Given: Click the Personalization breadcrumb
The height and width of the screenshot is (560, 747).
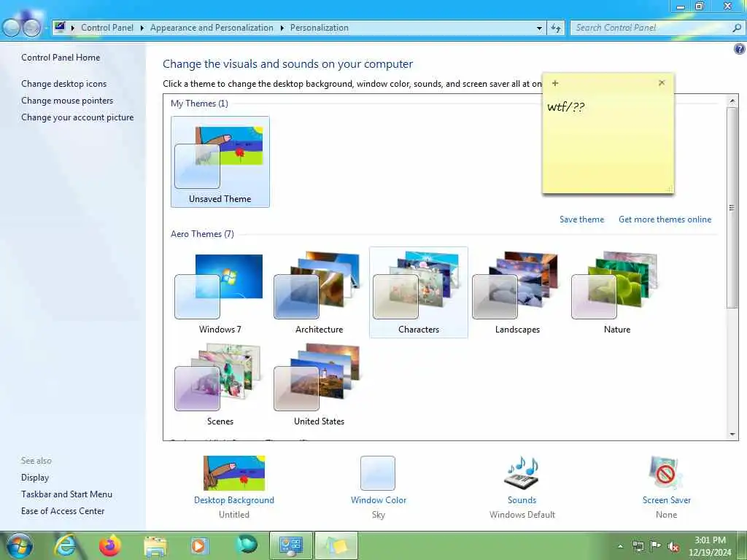Looking at the screenshot, I should [x=320, y=28].
